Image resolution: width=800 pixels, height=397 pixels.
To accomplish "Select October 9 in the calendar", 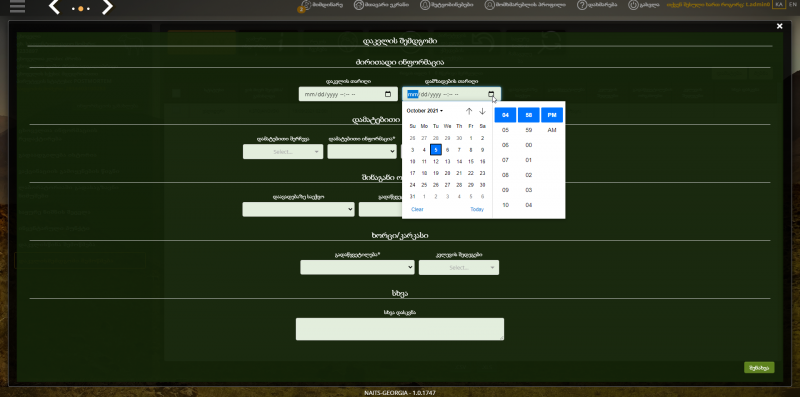I will pos(482,150).
